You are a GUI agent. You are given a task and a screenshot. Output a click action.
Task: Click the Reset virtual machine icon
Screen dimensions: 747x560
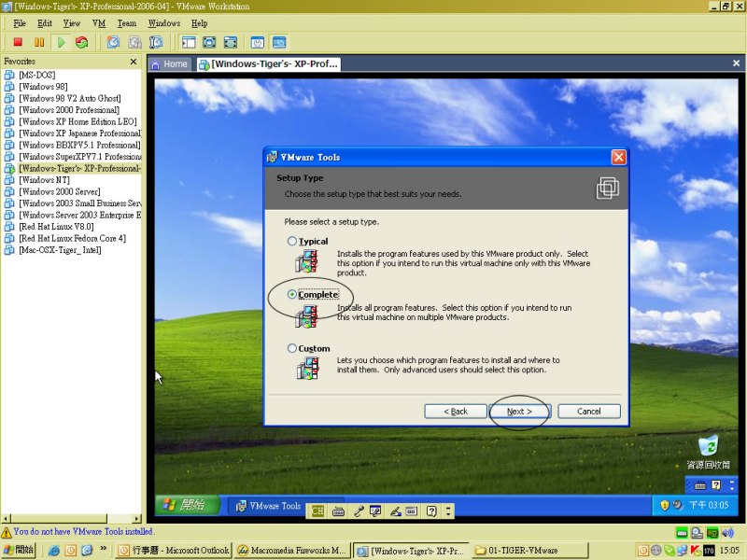82,42
